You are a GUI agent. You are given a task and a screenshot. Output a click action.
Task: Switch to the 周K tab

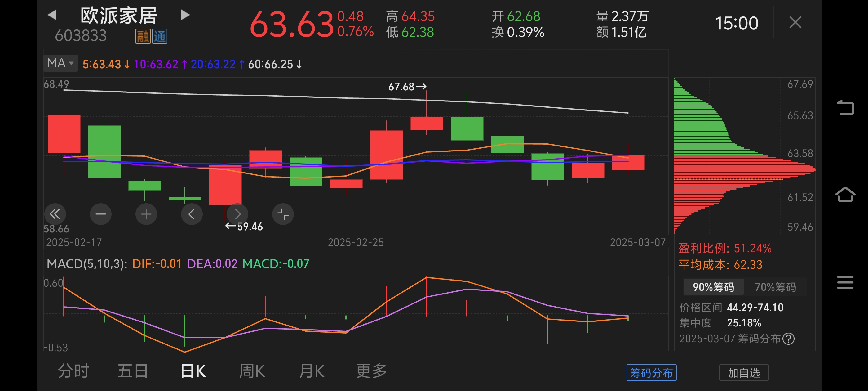point(252,371)
